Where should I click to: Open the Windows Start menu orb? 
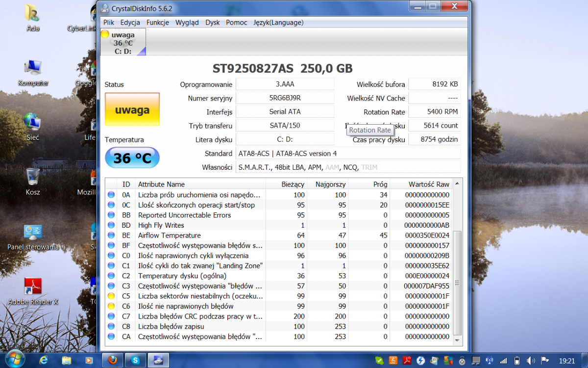pyautogui.click(x=14, y=360)
